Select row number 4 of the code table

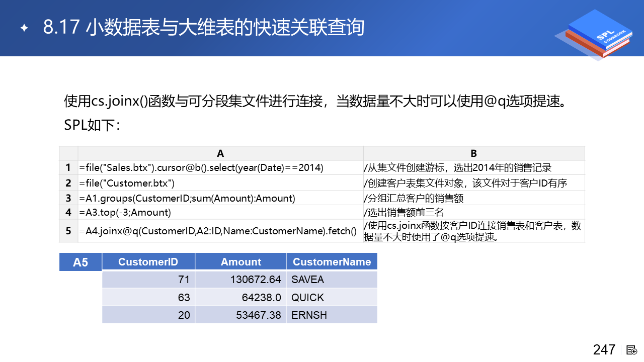[68, 212]
